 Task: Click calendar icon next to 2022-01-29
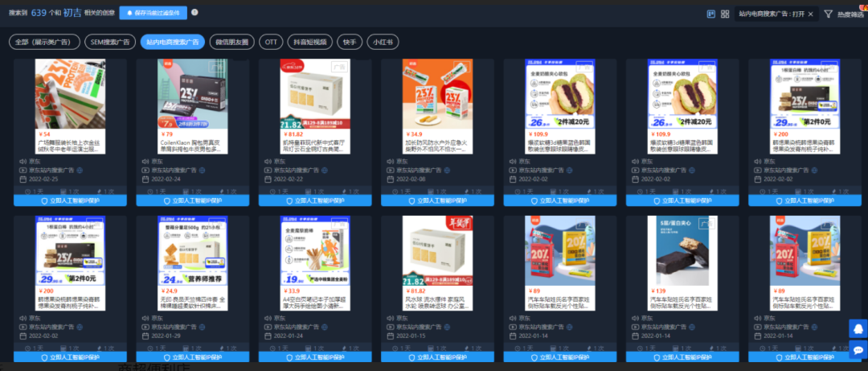pos(145,336)
